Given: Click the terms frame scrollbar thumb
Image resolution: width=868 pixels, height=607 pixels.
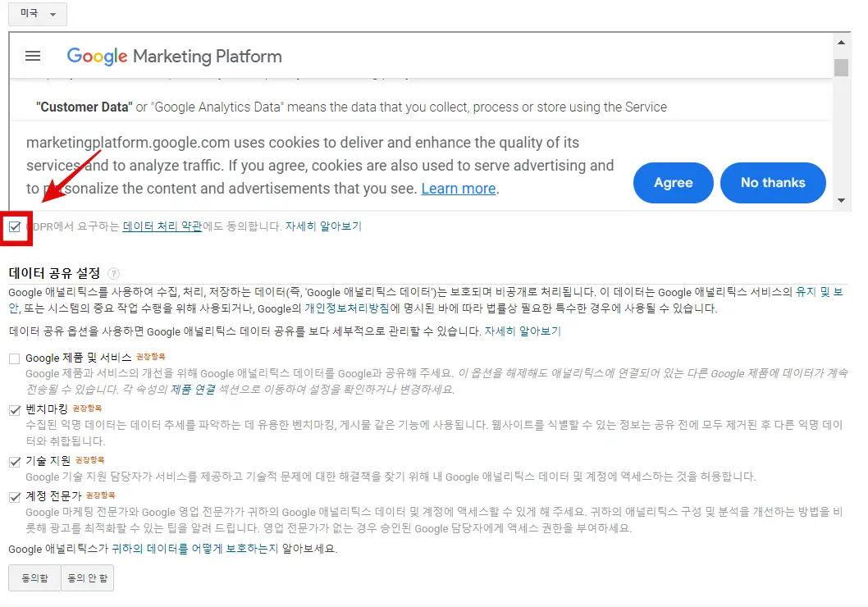Looking at the screenshot, I should point(842,67).
